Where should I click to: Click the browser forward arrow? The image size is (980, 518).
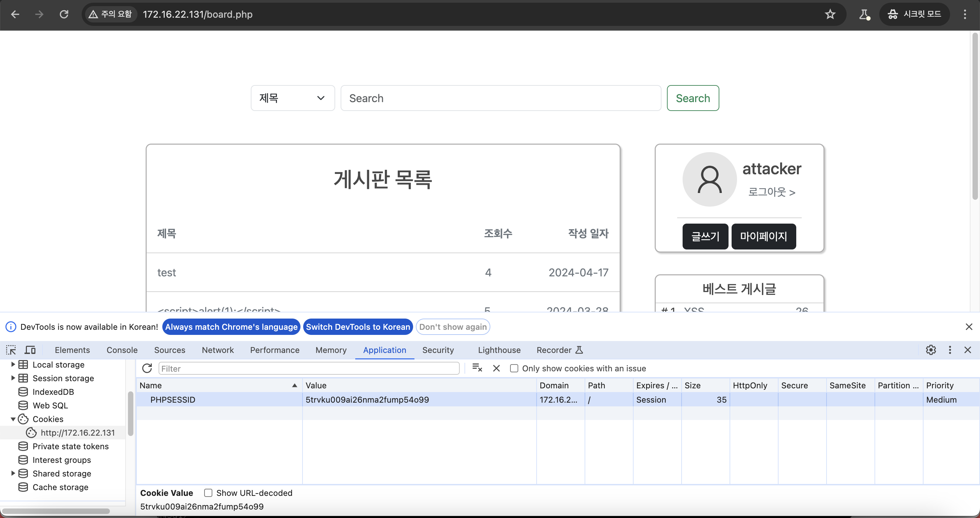(x=39, y=14)
